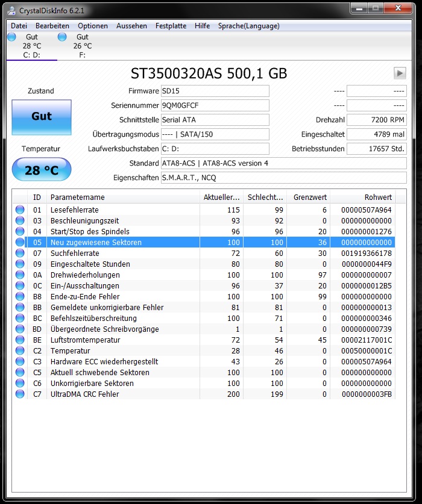The image size is (422, 504).
Task: Click raw value 0000000003FB
Action: (367, 394)
